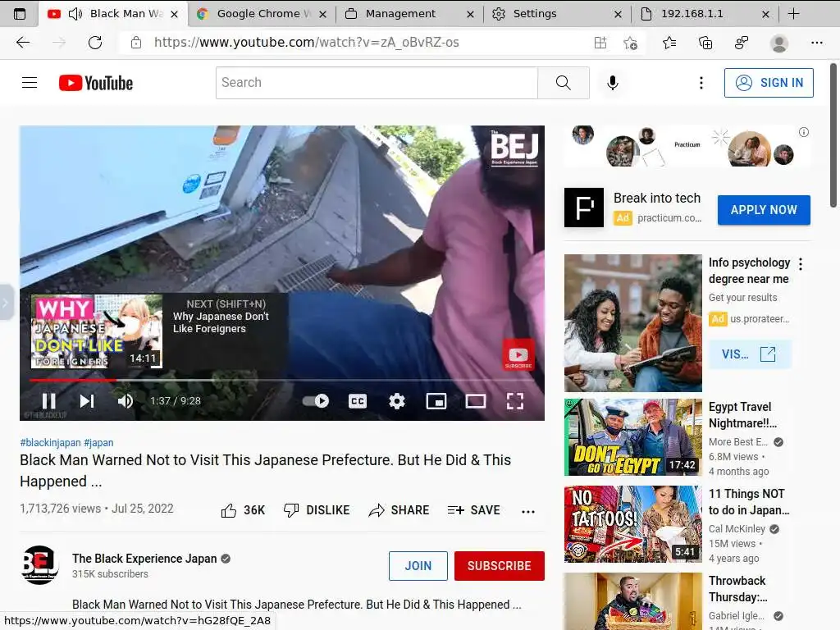Switch to theater mode icon
840x630 pixels.
click(x=475, y=400)
